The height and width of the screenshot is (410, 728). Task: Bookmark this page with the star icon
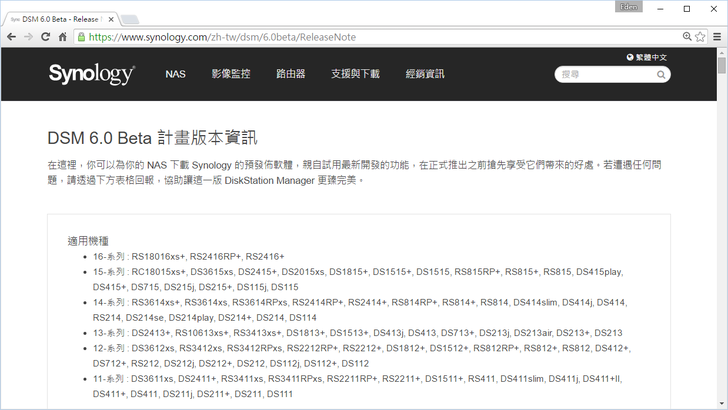click(x=701, y=36)
